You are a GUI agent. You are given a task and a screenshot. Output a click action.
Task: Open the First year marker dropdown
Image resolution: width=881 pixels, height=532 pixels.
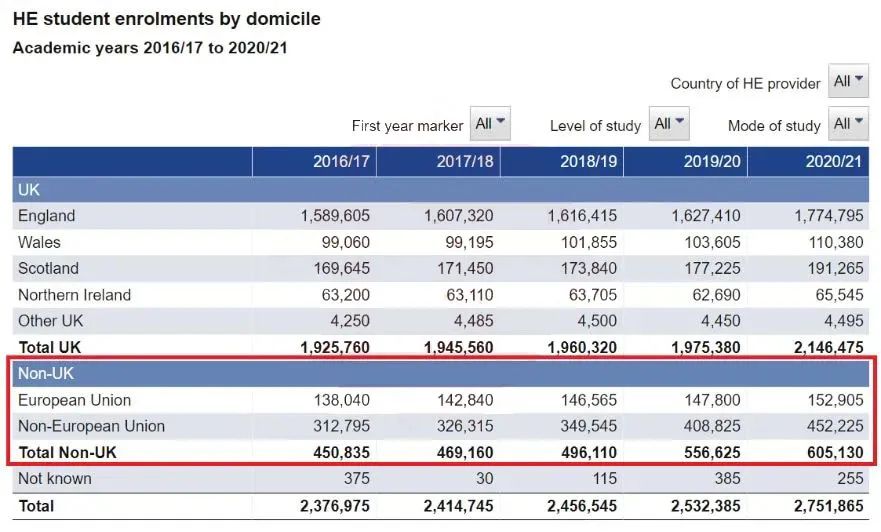point(490,124)
